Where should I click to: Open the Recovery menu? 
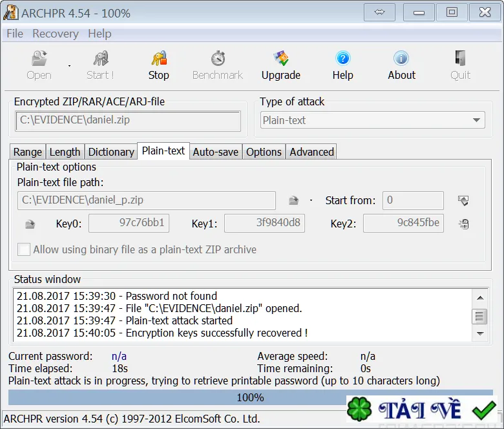(56, 34)
